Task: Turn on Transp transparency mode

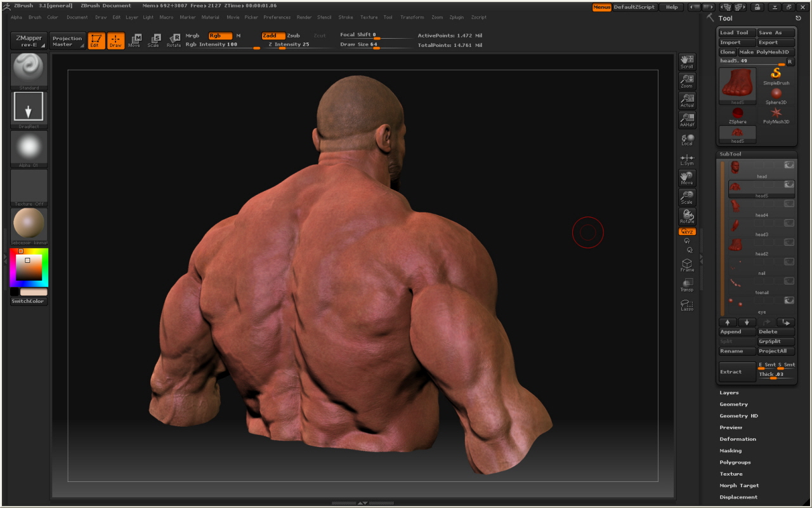Action: coord(687,285)
